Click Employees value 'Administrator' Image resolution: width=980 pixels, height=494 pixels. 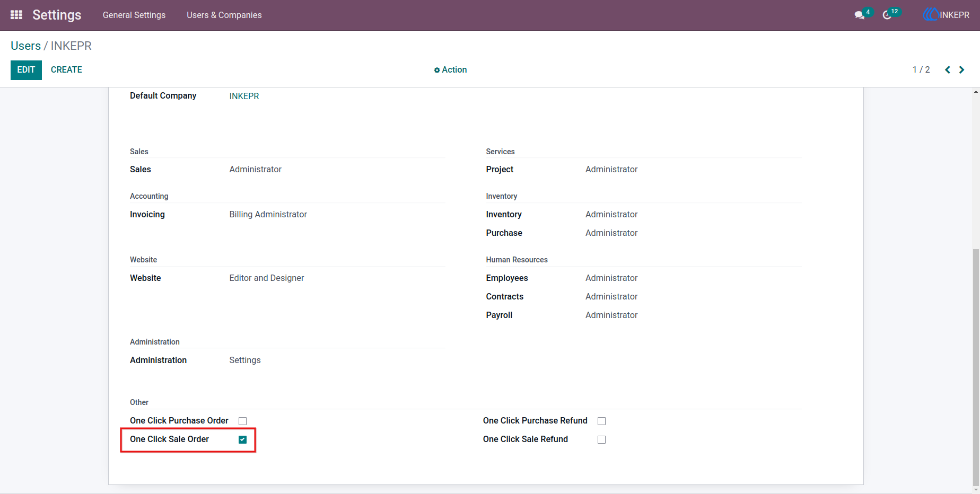[611, 278]
